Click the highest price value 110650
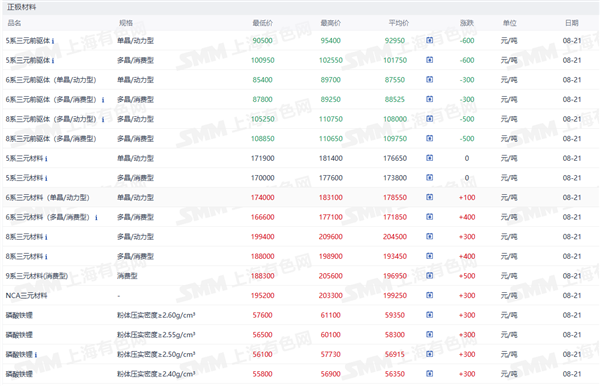Viewport: 600px width, 386px height. click(331, 138)
